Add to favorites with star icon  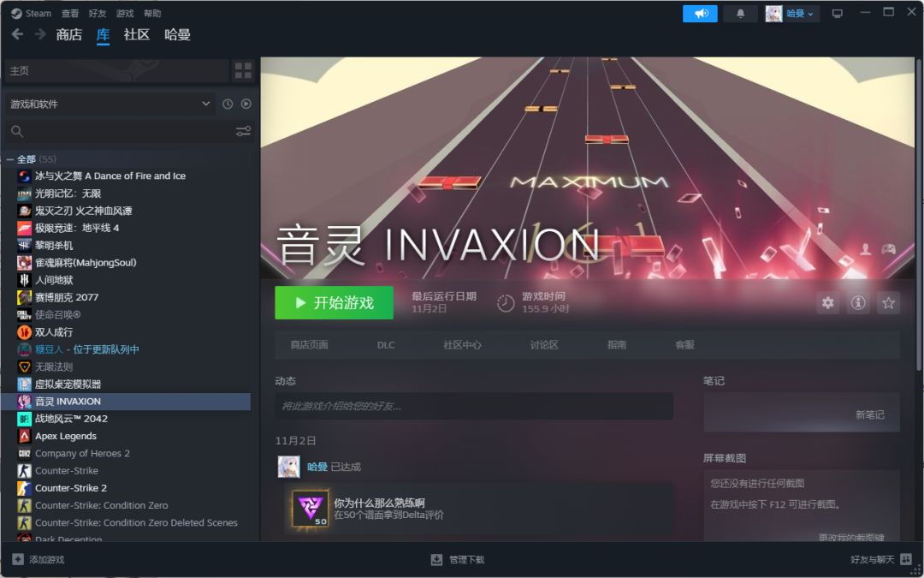click(x=889, y=302)
